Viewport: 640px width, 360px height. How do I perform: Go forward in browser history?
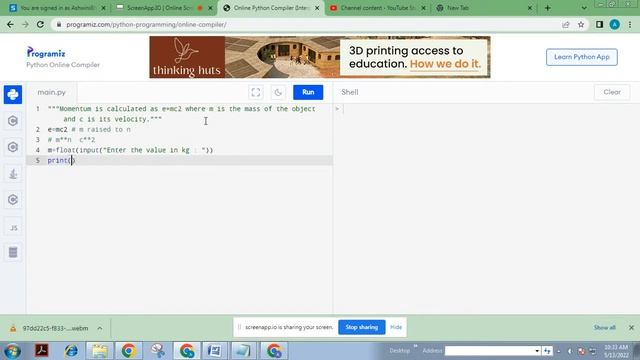pos(25,24)
